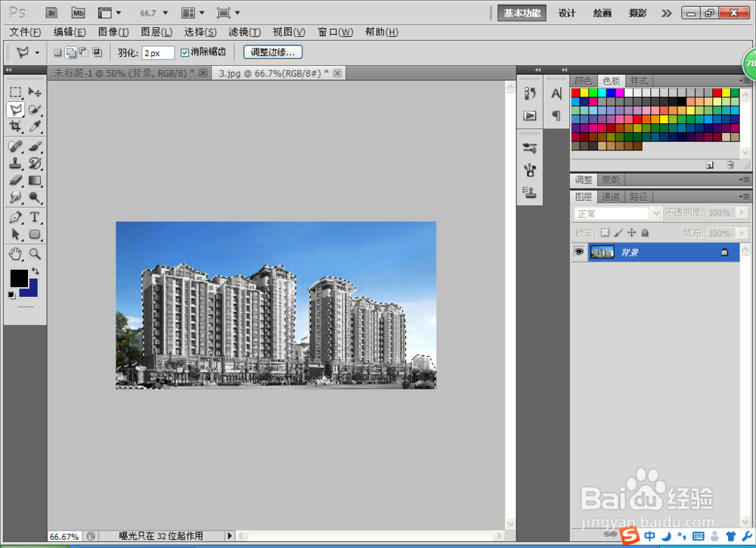756x548 pixels.
Task: Select the Crop tool
Action: [x=15, y=126]
